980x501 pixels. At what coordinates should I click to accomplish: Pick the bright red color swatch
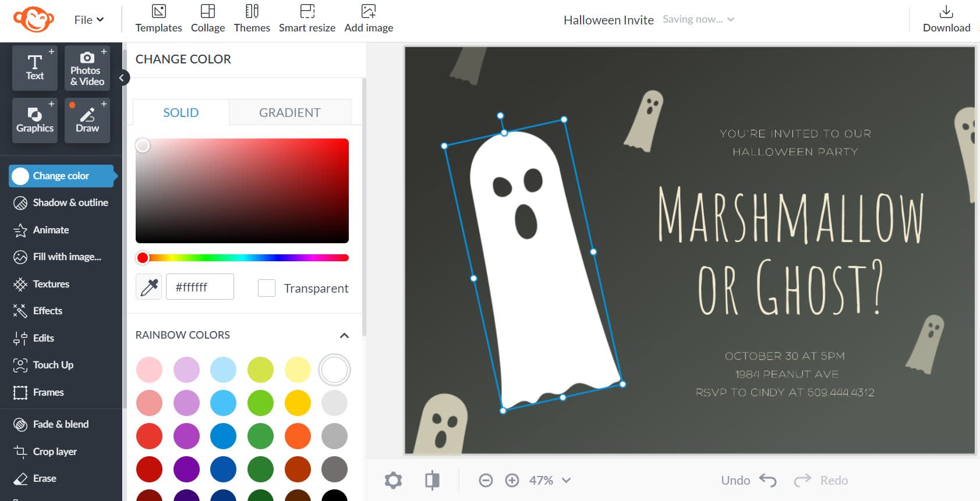coord(149,436)
